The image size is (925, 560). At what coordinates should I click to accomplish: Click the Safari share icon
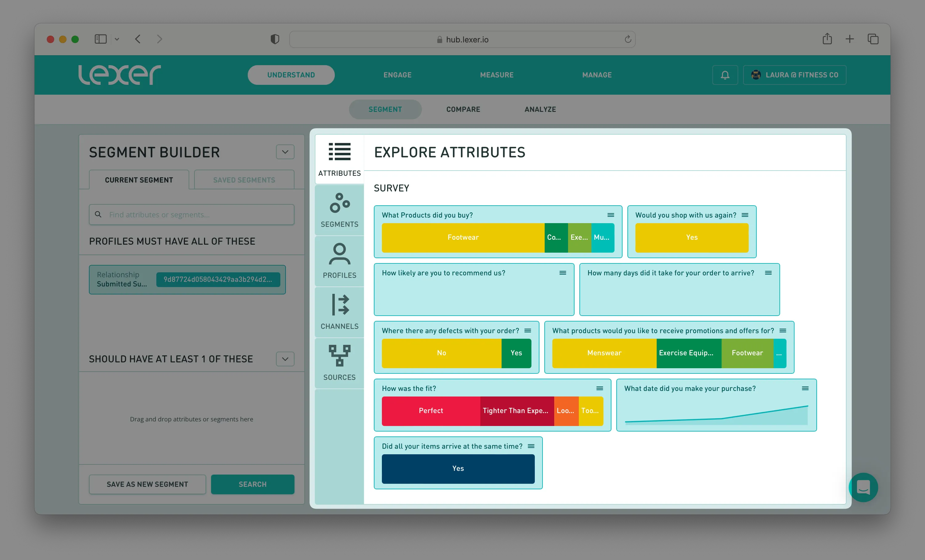pyautogui.click(x=827, y=39)
